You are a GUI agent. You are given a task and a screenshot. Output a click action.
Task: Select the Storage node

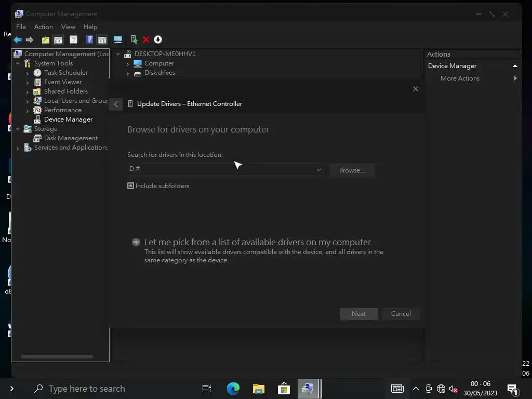46,129
